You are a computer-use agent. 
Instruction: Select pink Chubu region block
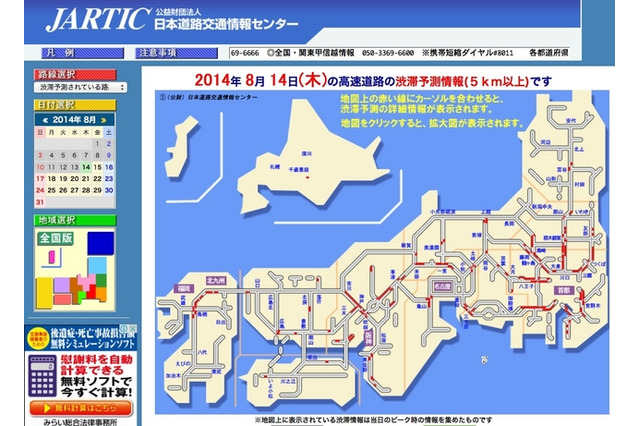(x=87, y=281)
